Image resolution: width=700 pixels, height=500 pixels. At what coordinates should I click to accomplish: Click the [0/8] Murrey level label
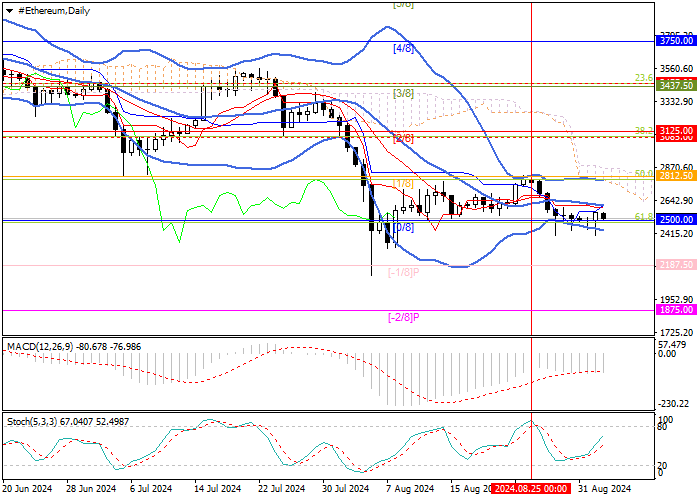coord(403,227)
